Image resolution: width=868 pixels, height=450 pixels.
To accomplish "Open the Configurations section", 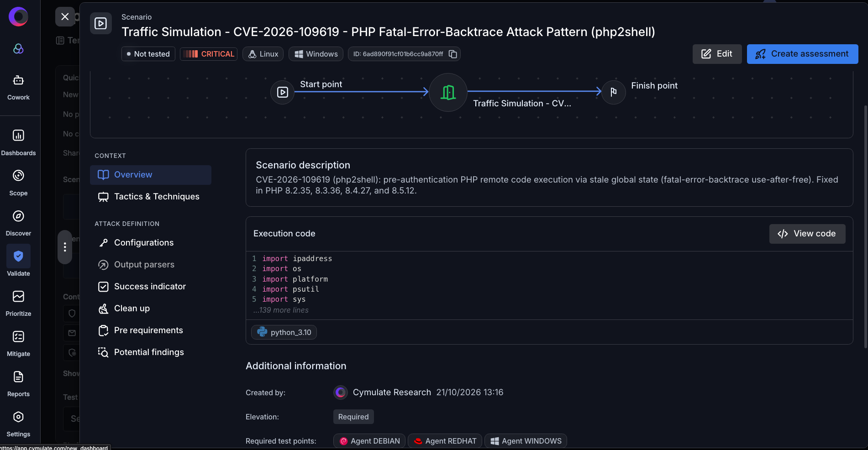I will tap(151, 243).
